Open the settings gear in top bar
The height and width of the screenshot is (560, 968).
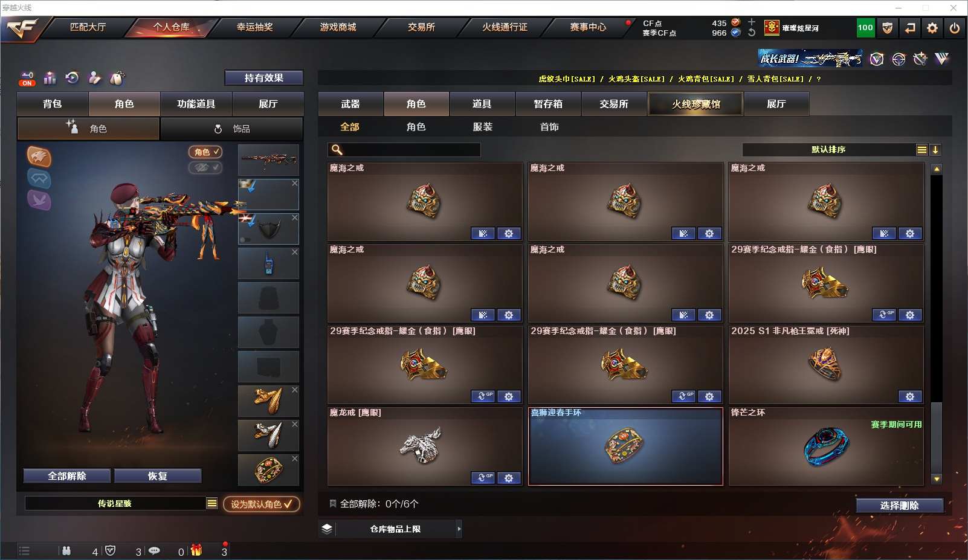tap(932, 28)
